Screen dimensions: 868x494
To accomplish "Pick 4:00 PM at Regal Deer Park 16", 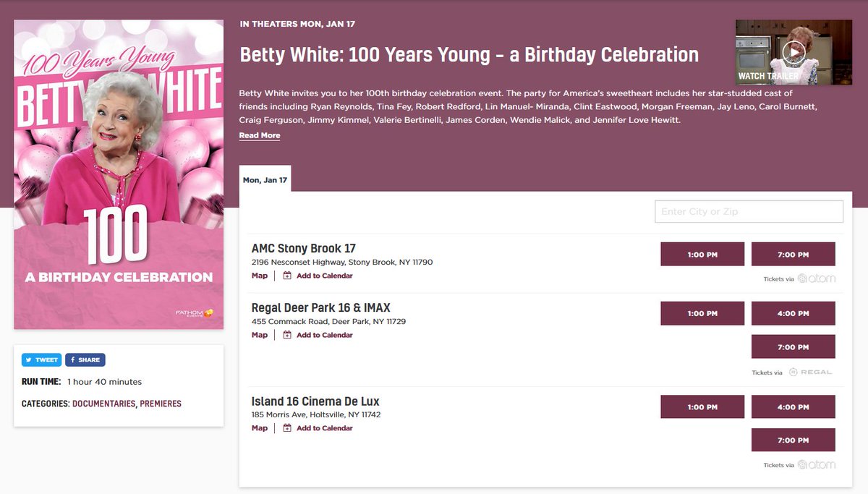I will coord(793,313).
